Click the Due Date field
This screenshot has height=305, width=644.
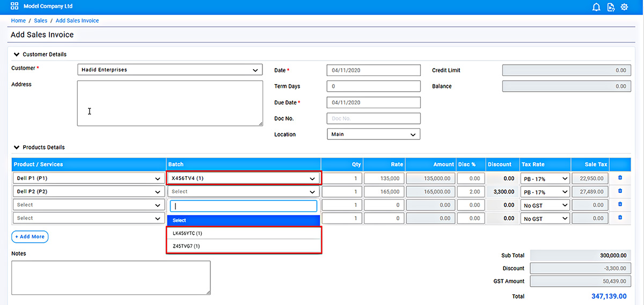click(x=374, y=102)
